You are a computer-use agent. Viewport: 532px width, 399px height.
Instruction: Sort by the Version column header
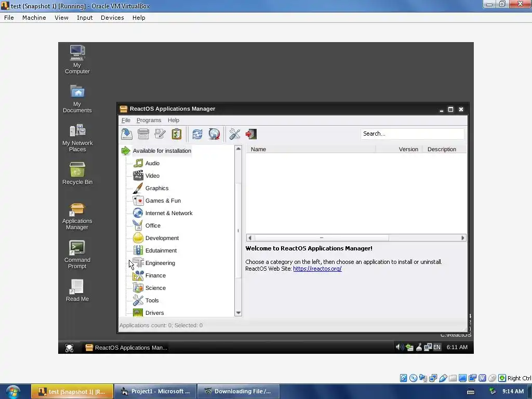pos(399,149)
